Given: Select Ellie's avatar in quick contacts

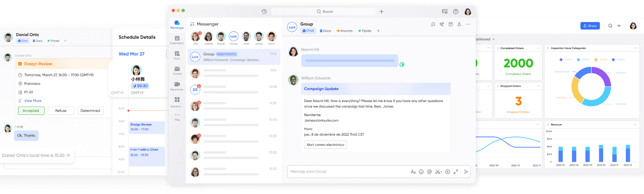Looking at the screenshot, I should (196, 37).
